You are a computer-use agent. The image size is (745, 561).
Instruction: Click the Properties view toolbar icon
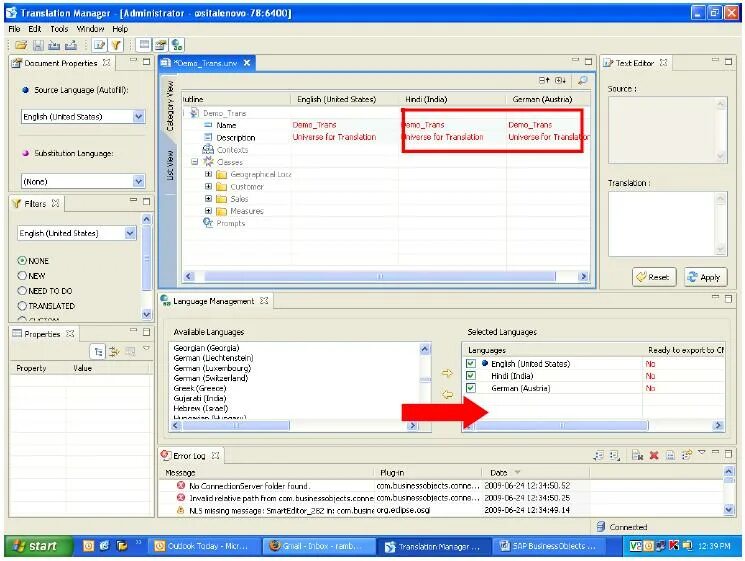(144, 45)
